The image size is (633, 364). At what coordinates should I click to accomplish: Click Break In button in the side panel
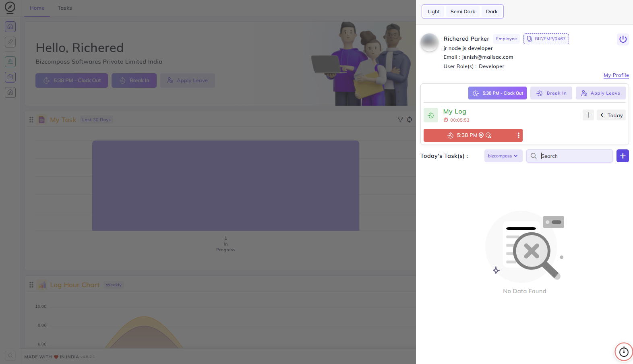[551, 93]
